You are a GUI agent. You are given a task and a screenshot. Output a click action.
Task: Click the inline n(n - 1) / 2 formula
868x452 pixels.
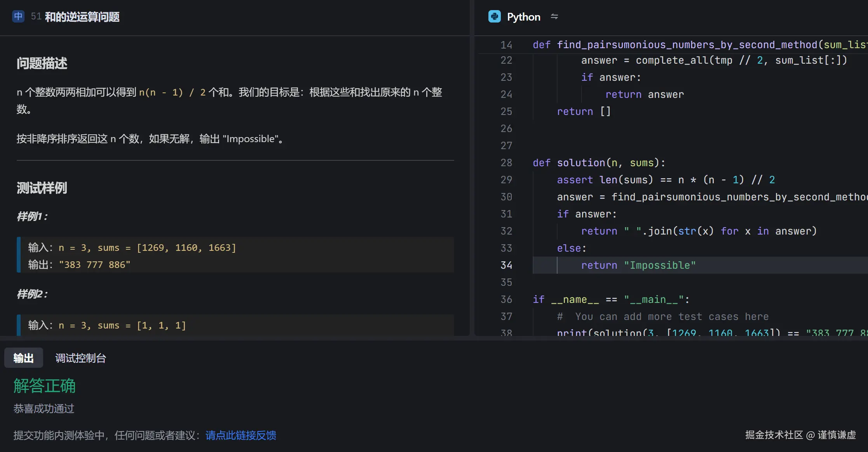coord(172,92)
